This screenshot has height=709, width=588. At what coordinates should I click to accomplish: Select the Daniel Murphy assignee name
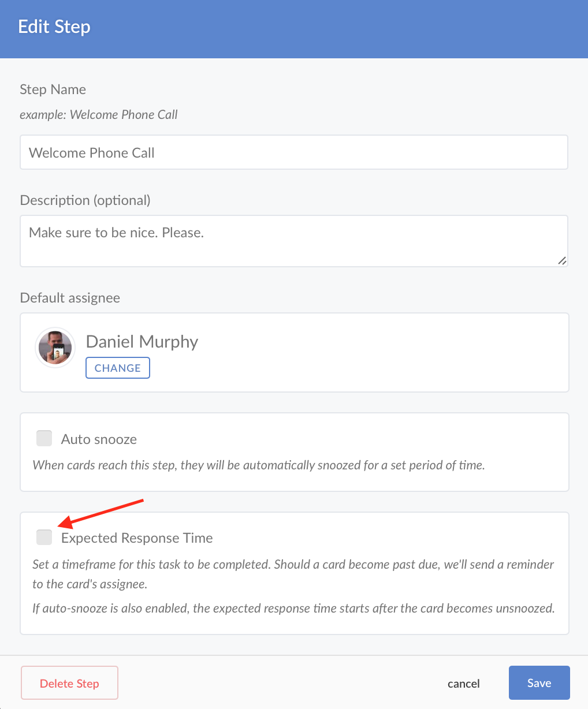(x=142, y=342)
